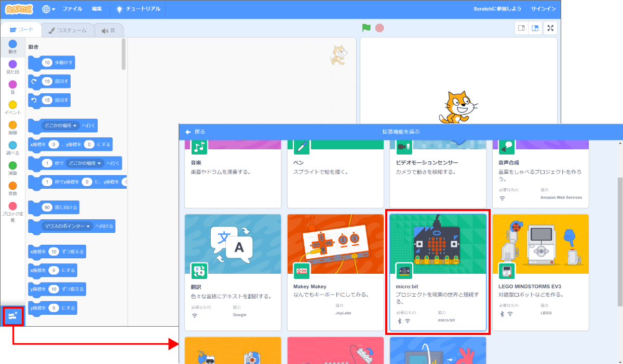Click the 戻る back button in extension chooser

(x=195, y=132)
